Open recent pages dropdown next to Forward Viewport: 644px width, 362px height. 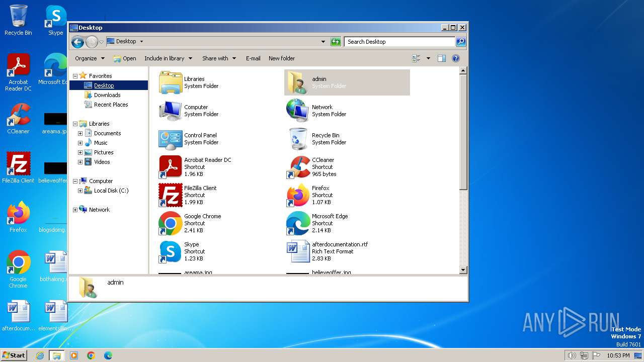[x=101, y=42]
